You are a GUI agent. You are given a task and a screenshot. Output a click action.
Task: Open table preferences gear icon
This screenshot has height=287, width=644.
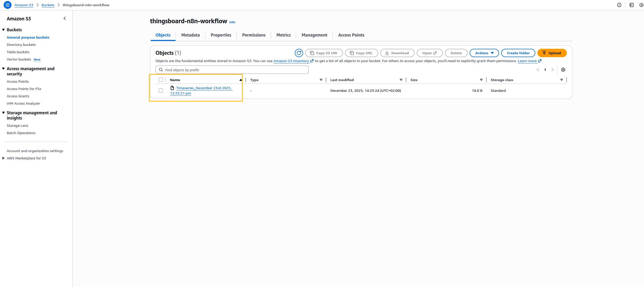click(x=563, y=70)
